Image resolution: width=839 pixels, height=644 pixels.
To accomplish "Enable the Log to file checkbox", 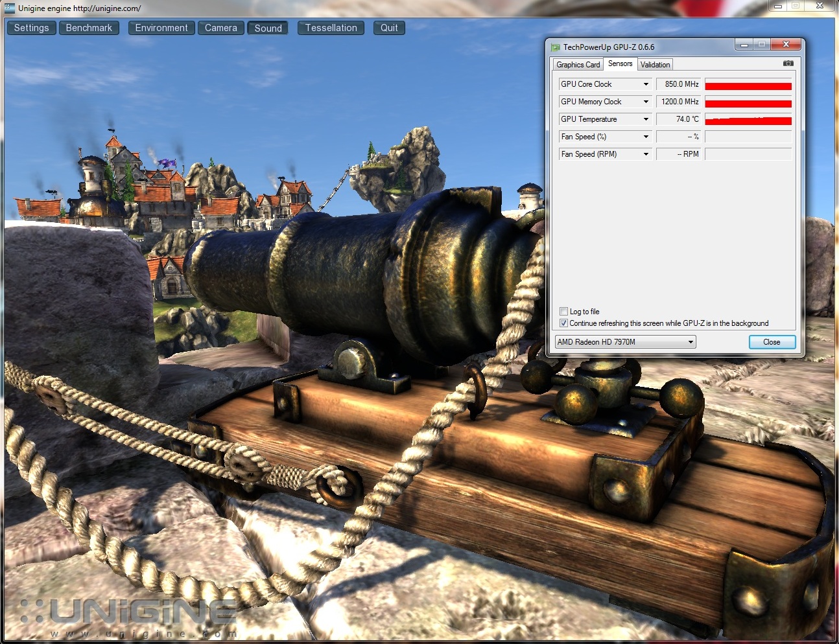I will tap(564, 312).
